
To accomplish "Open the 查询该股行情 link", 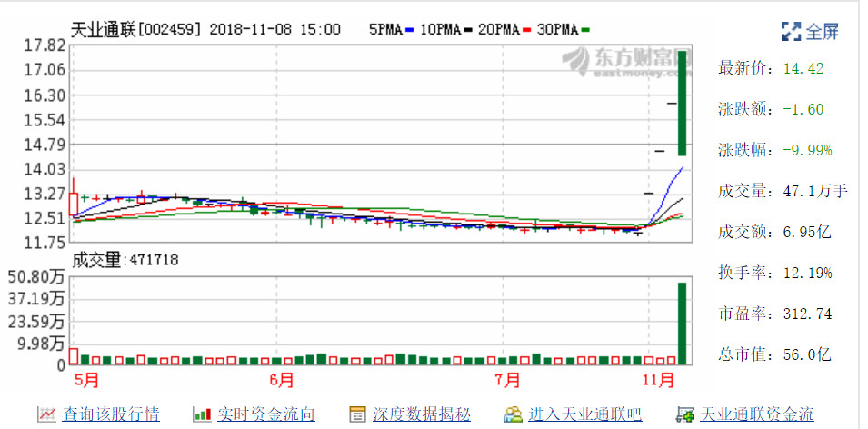I will point(111,414).
